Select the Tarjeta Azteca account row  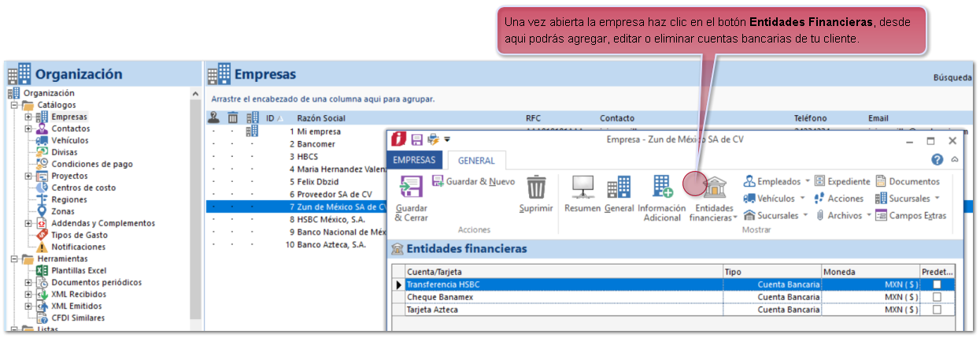pos(674,310)
